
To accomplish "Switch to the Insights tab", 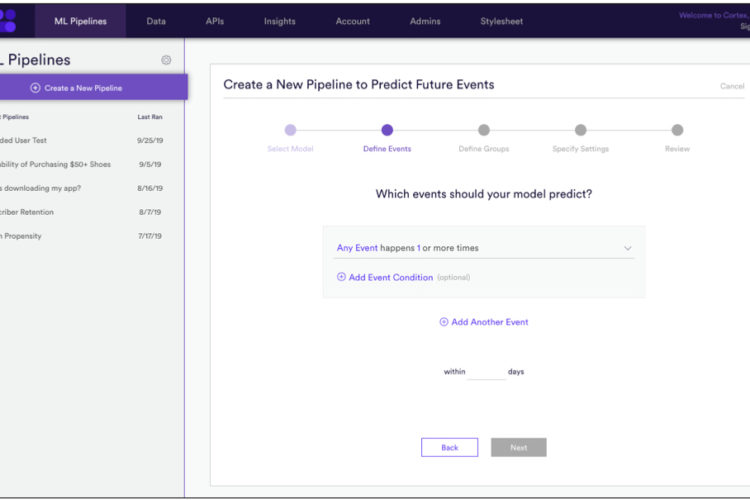I will point(279,21).
